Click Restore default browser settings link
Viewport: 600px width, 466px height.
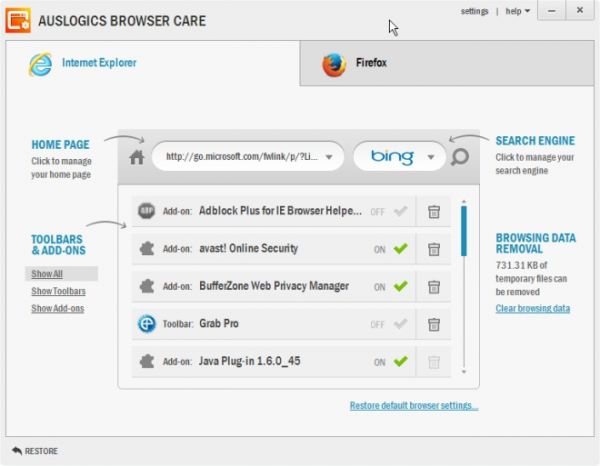[x=414, y=406]
